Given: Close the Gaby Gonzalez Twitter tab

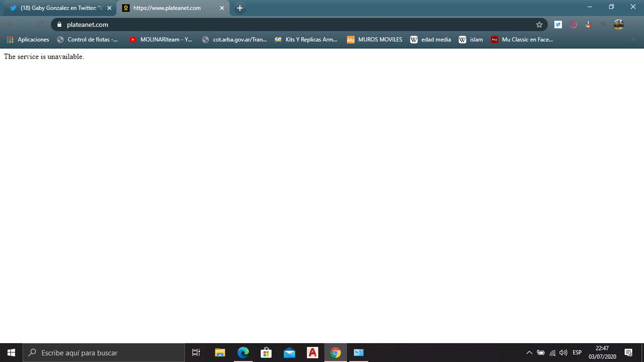Looking at the screenshot, I should pyautogui.click(x=109, y=8).
